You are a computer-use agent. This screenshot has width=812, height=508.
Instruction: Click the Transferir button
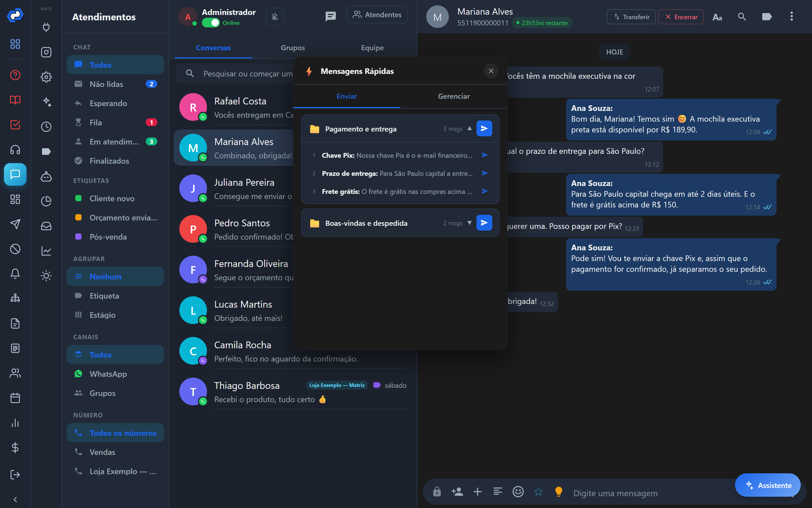631,17
